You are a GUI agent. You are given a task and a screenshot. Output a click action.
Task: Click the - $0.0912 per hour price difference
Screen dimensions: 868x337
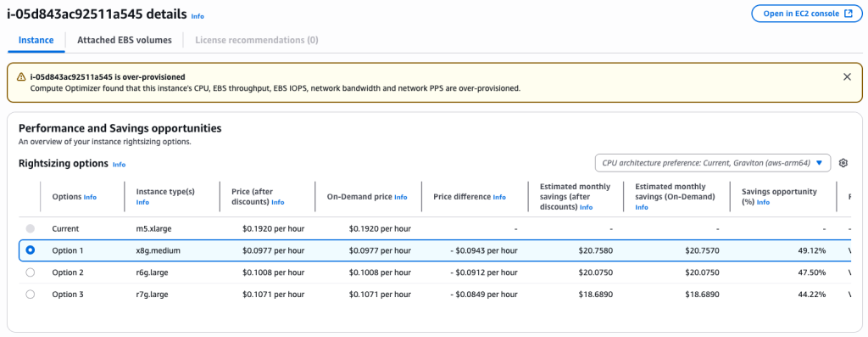[x=484, y=272]
